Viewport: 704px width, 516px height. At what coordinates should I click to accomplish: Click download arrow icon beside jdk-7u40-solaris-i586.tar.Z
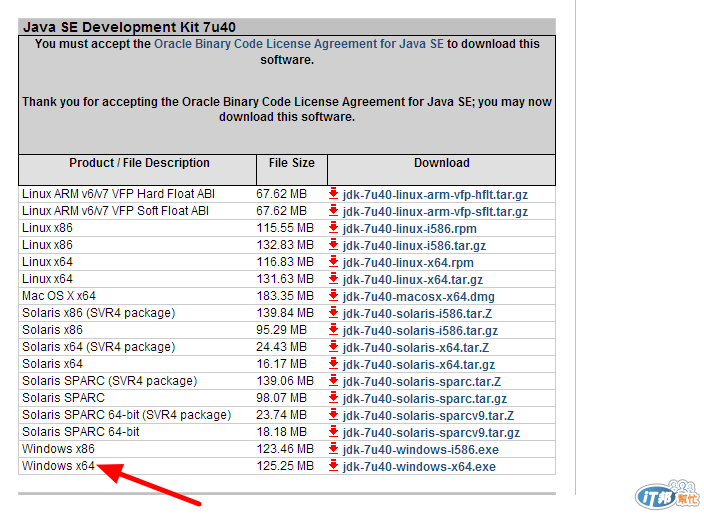[x=333, y=313]
